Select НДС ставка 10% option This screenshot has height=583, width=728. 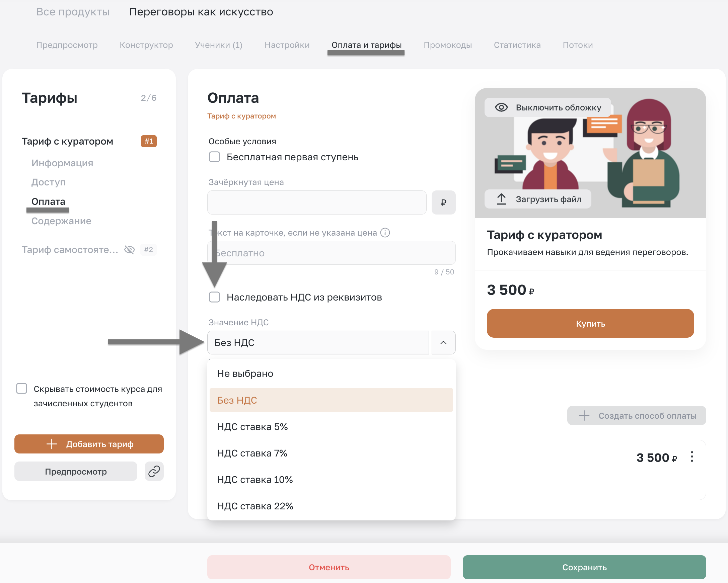tap(254, 480)
